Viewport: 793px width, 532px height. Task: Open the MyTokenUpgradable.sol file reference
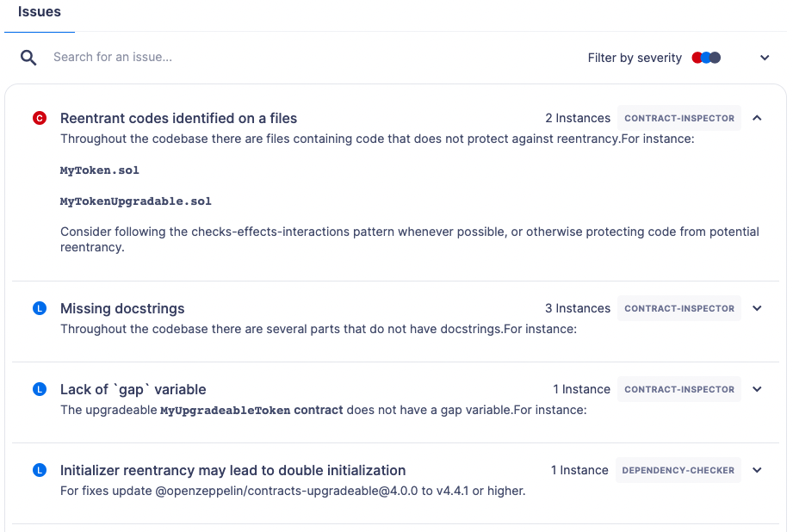[136, 201]
